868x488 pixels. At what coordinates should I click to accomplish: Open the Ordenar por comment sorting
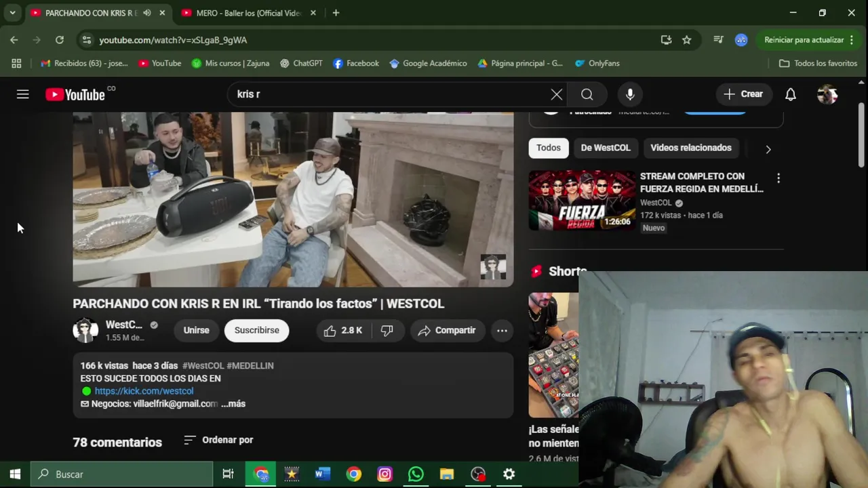(218, 440)
